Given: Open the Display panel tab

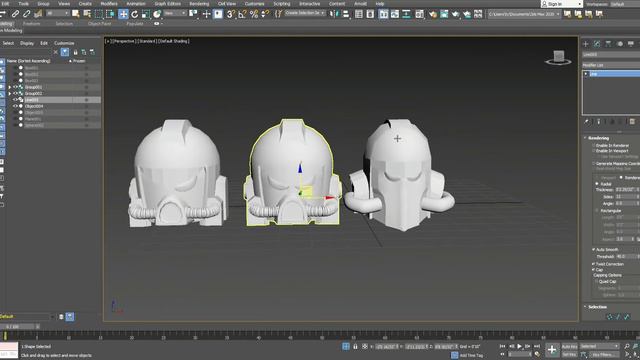Looking at the screenshot, I should (631, 44).
